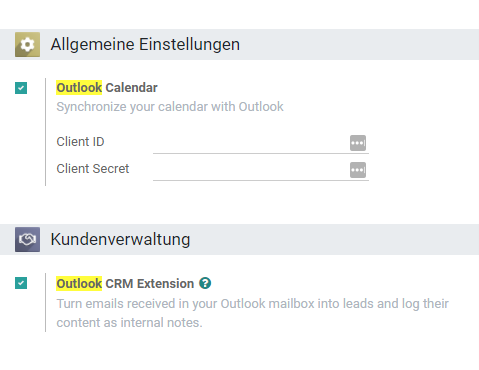Image resolution: width=479 pixels, height=370 pixels.
Task: Click the handshake icon beside Kundenverwaltung
Action: [x=27, y=239]
